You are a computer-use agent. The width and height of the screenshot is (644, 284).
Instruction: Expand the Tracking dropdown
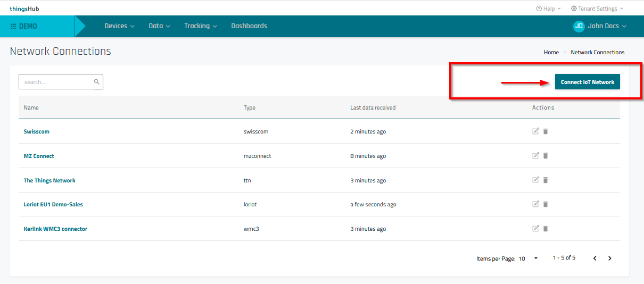tap(200, 26)
